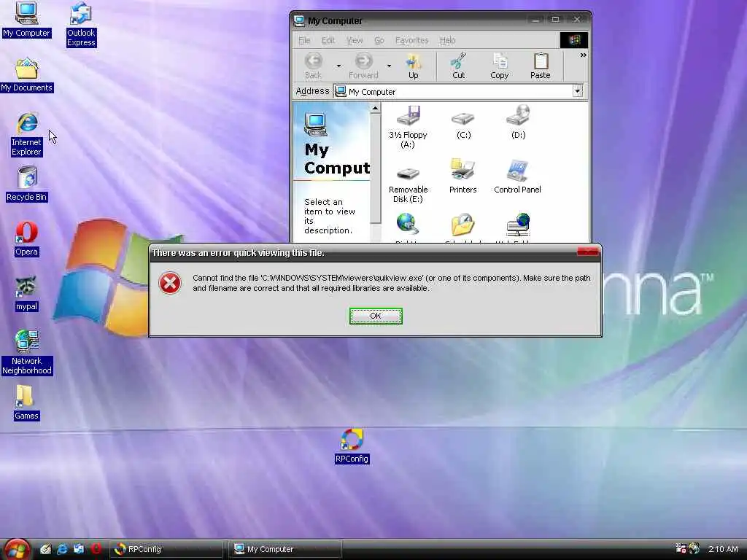Switch to My Computer taskbar button
The height and width of the screenshot is (560, 747).
pos(285,549)
